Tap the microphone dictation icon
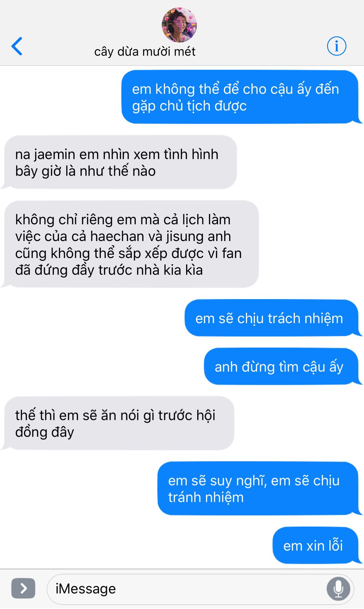364x609 pixels. tap(338, 589)
